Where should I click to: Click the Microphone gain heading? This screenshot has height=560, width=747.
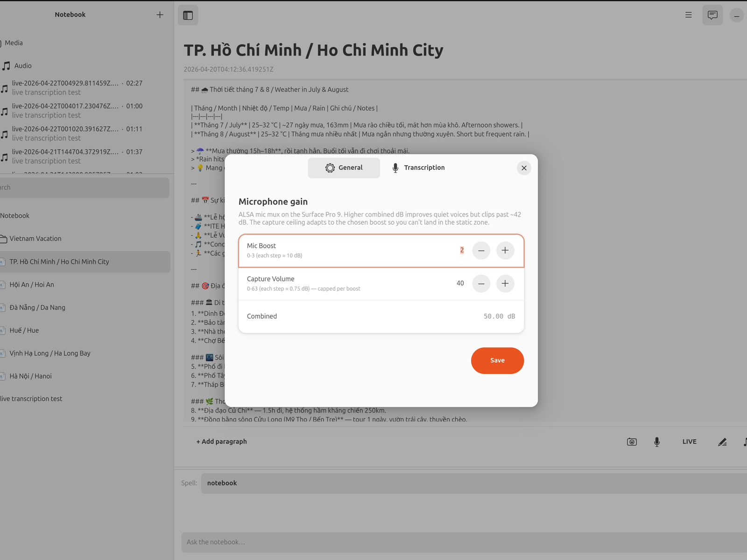[x=273, y=202]
